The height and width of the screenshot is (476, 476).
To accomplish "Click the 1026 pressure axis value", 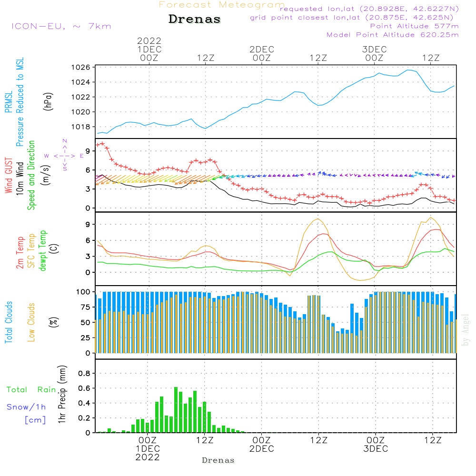I will pos(81,68).
